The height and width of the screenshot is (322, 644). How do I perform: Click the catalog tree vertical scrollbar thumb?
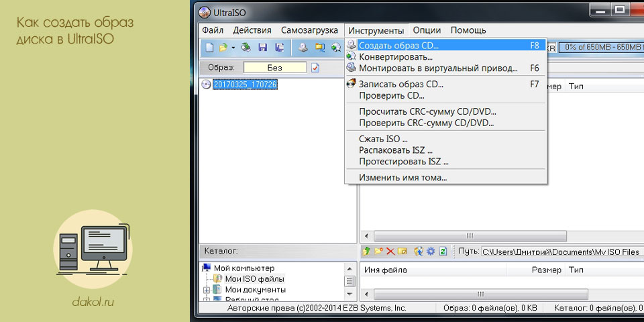tap(350, 281)
